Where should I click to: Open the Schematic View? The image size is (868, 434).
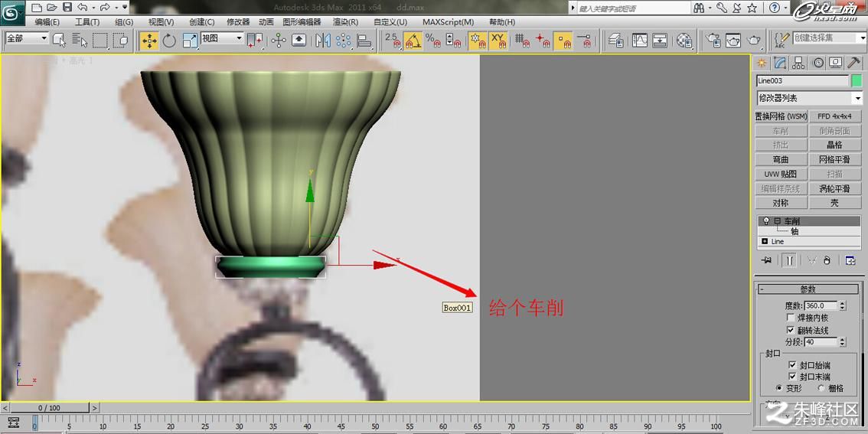pyautogui.click(x=660, y=40)
